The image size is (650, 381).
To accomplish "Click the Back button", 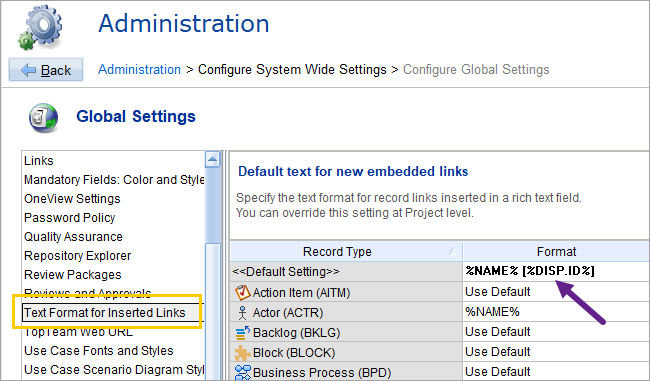I will (x=46, y=70).
